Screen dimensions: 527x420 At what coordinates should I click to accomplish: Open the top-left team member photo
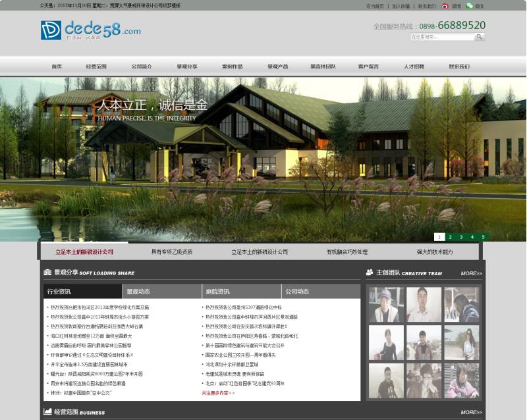385,304
